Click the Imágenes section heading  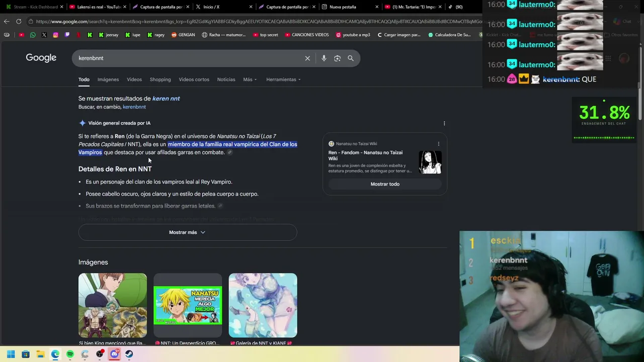tap(93, 262)
